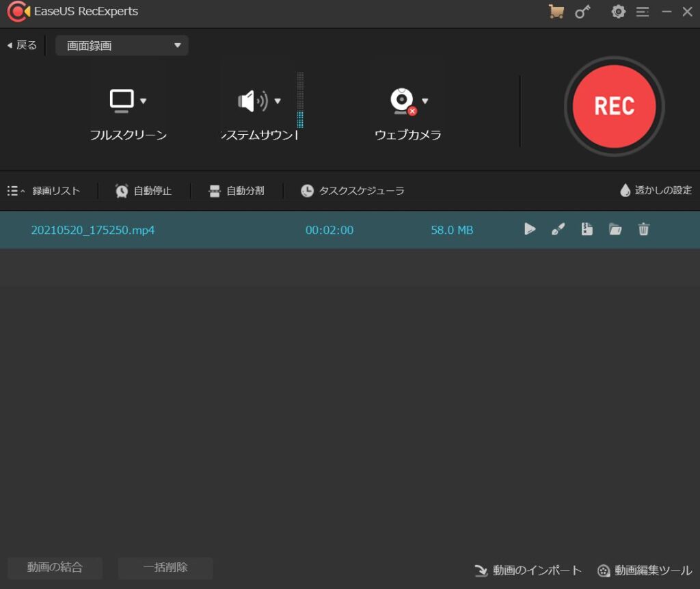
Task: Open settings via the gear icon
Action: 618,12
